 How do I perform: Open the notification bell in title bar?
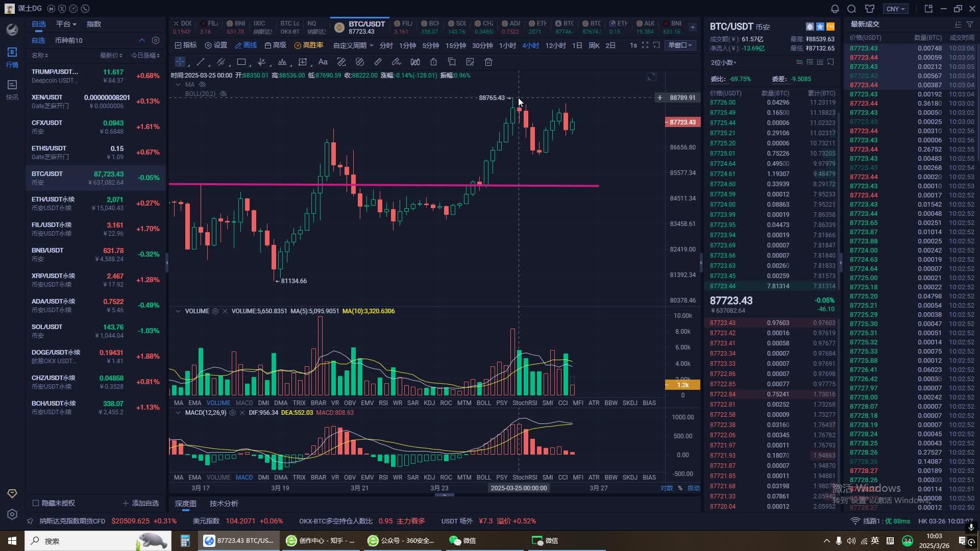pyautogui.click(x=835, y=9)
